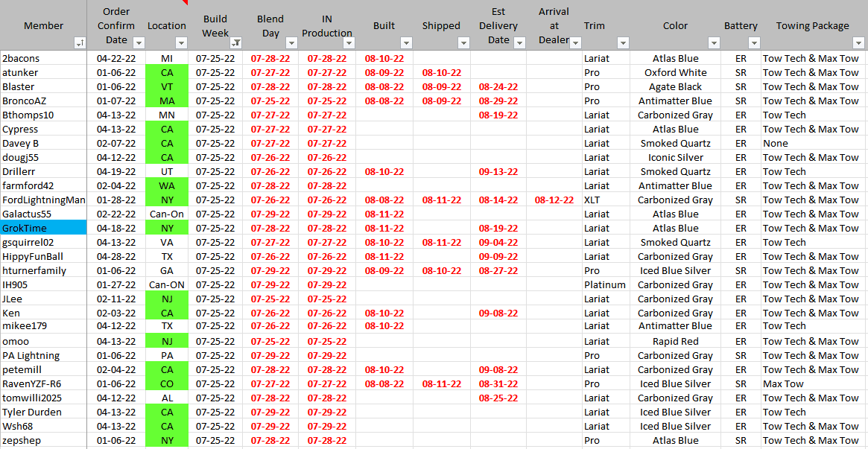Click the IN Production filter arrow
Viewport: 868px width, 449px height.
pos(349,43)
